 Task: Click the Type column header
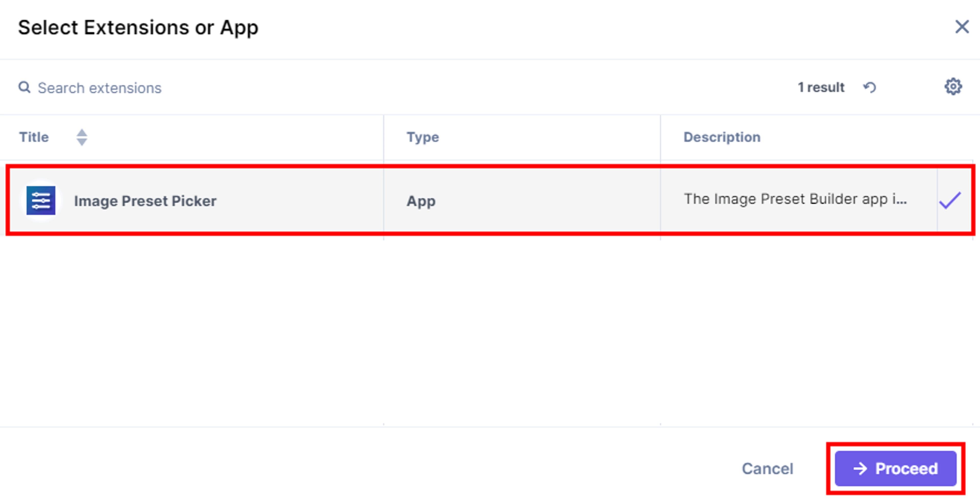pos(423,137)
